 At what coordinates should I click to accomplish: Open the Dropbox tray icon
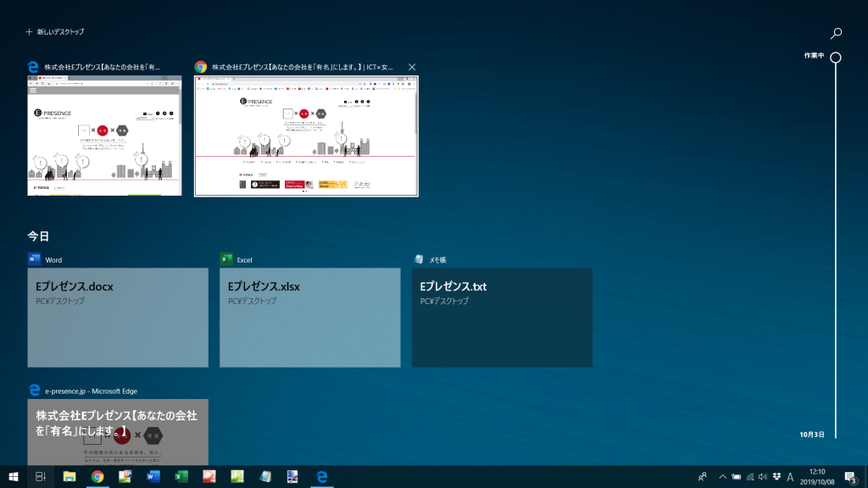coord(776,476)
